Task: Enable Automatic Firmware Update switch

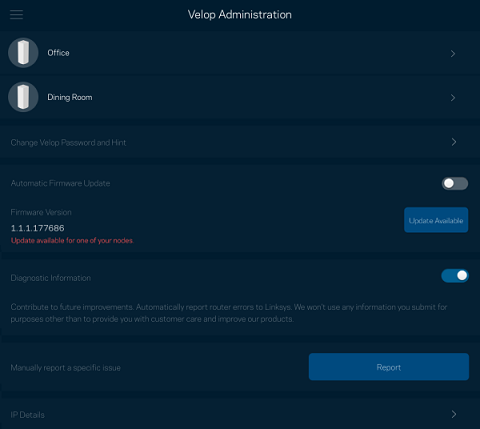Action: (455, 183)
